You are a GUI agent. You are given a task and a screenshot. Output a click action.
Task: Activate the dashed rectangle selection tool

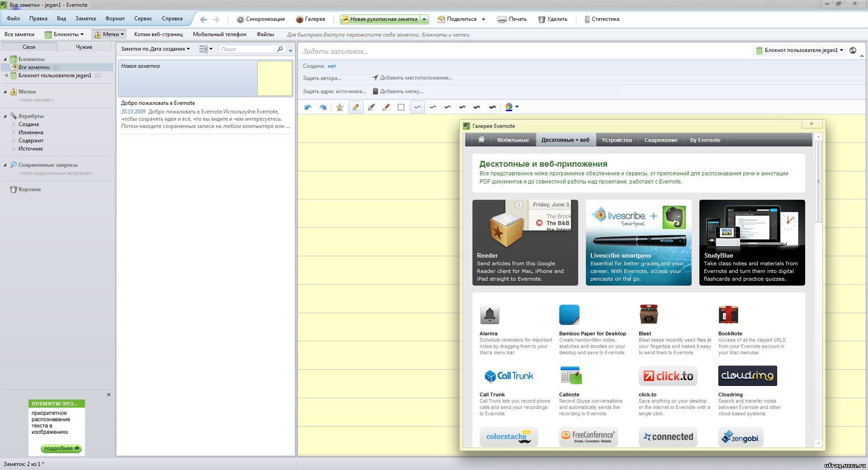coord(401,107)
